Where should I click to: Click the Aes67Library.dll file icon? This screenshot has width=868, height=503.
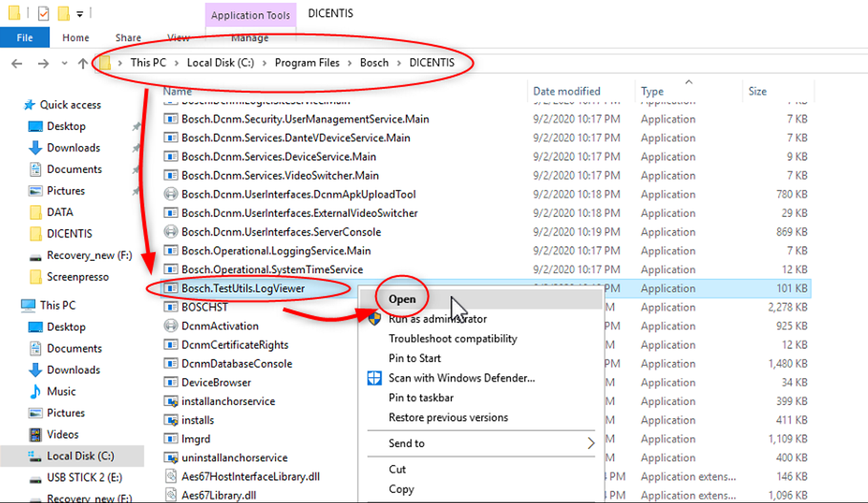coord(170,495)
